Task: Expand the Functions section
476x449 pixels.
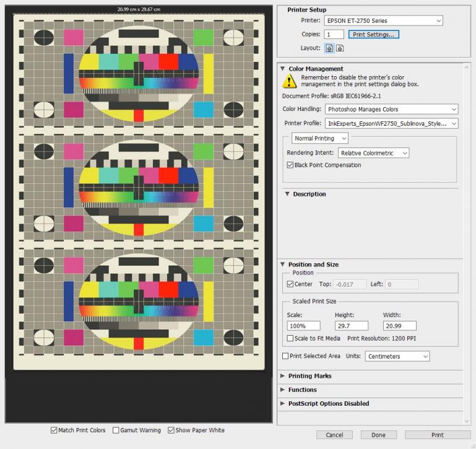Action: 282,390
